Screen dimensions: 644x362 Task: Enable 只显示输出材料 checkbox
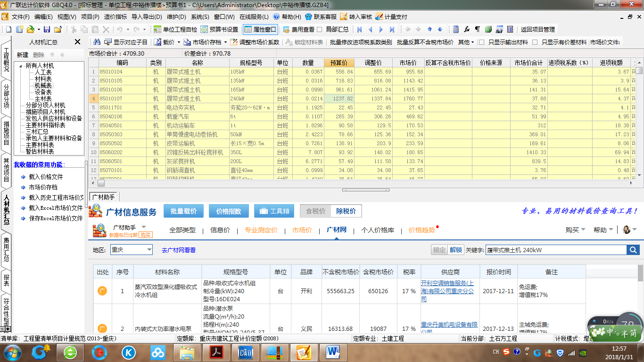pyautogui.click(x=481, y=42)
